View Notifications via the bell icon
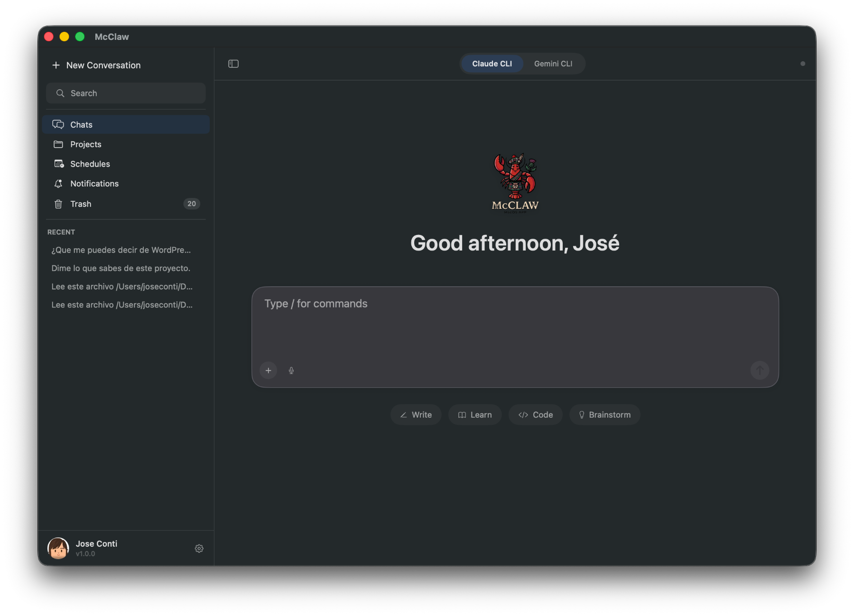 (58, 184)
